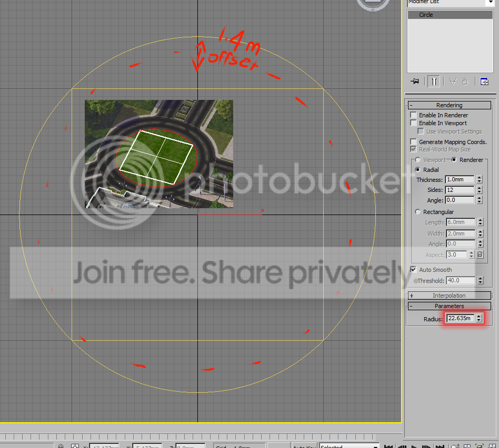Choose the Radial option
The width and height of the screenshot is (499, 448).
point(418,170)
